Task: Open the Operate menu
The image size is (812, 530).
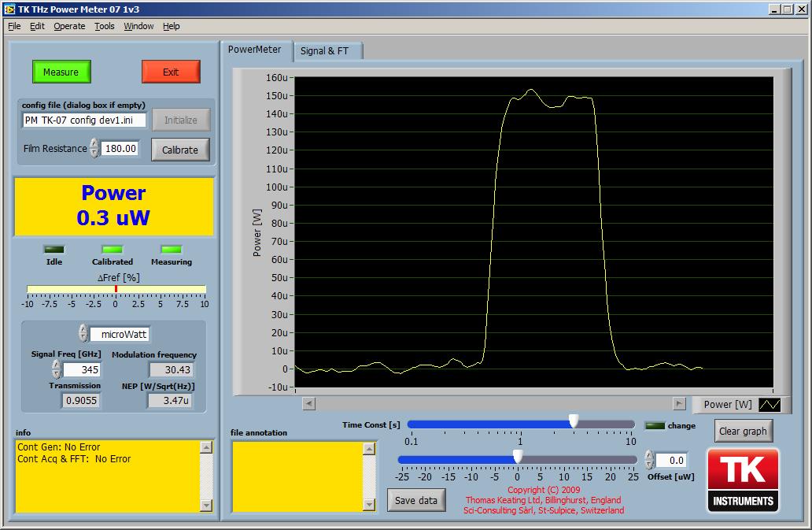Action: coord(69,26)
